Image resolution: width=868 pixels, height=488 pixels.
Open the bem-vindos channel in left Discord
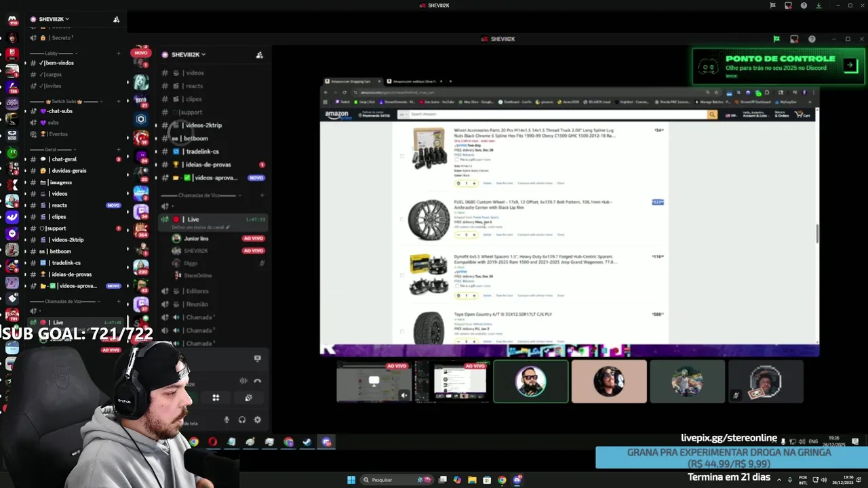point(75,63)
